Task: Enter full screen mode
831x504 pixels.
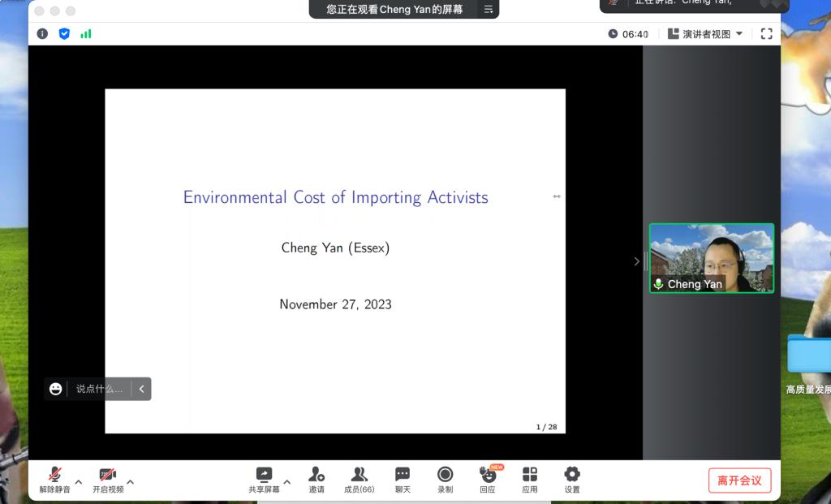Action: pyautogui.click(x=766, y=34)
